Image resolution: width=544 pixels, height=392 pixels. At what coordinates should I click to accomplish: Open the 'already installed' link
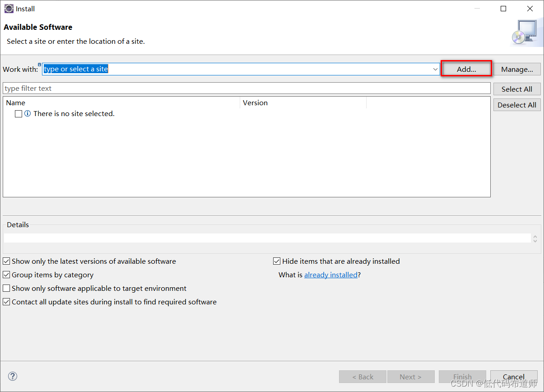point(331,275)
